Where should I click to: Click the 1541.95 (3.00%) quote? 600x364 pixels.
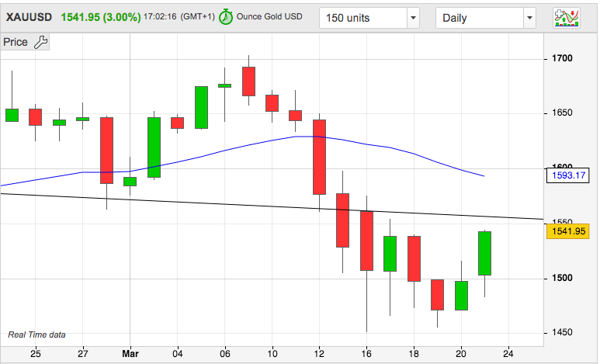coord(101,17)
